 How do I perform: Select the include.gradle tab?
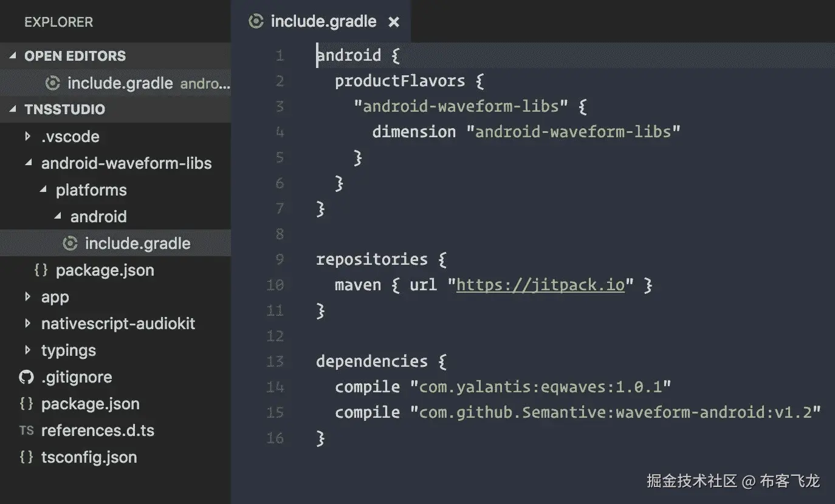click(x=323, y=22)
